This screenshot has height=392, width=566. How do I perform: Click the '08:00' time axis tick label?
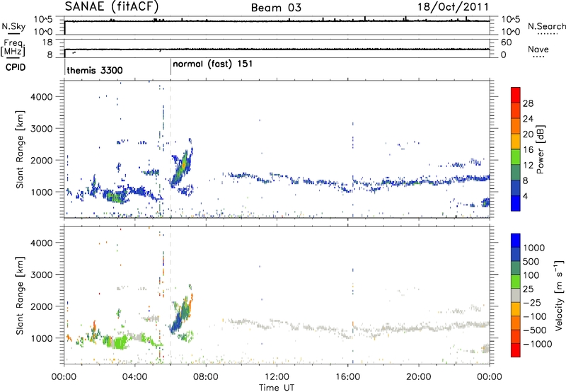pos(206,377)
